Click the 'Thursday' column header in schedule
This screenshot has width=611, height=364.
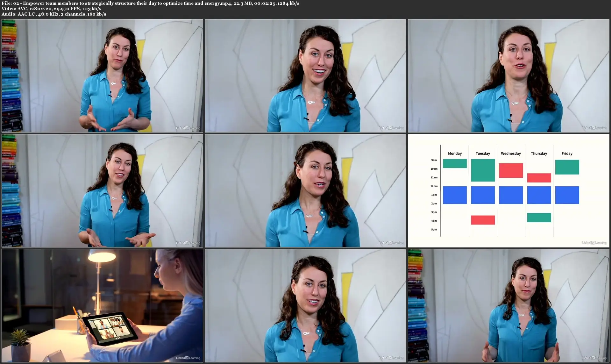click(x=539, y=153)
